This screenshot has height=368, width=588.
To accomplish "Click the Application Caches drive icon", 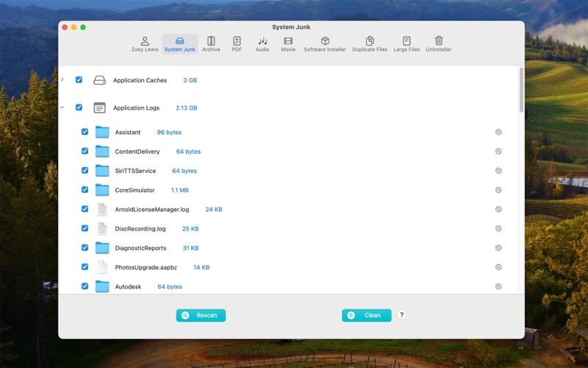I will pos(99,80).
